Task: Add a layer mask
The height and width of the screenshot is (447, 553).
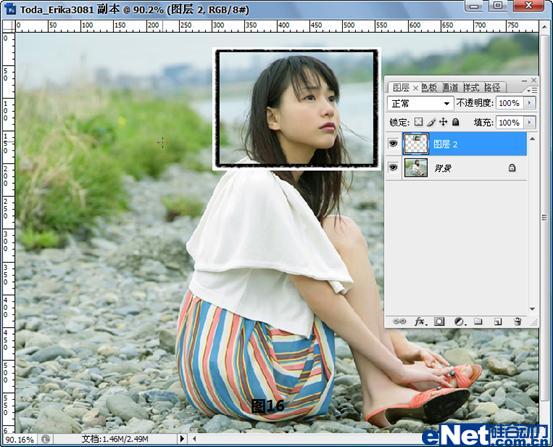Action: click(439, 321)
